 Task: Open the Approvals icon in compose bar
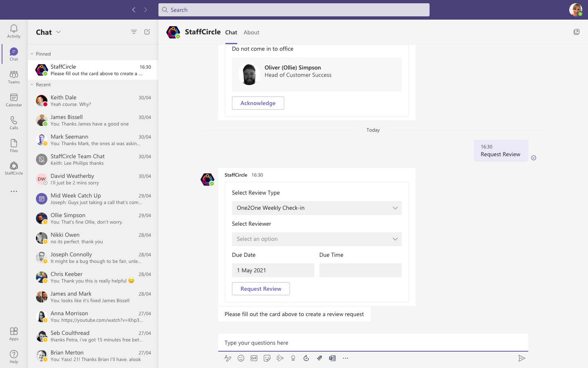click(x=306, y=358)
